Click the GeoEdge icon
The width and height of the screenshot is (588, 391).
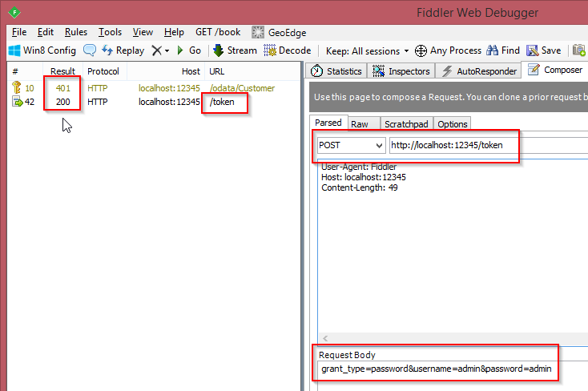(x=258, y=33)
